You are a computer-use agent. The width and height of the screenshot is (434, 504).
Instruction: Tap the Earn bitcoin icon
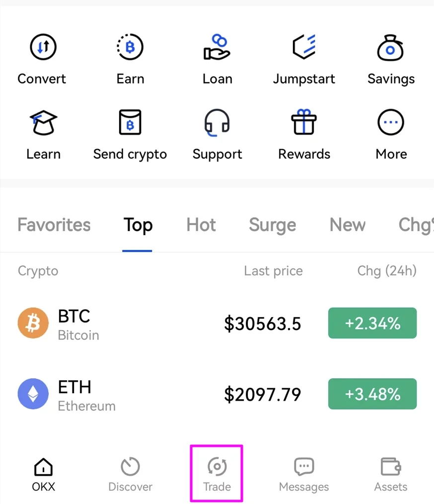[x=130, y=47]
